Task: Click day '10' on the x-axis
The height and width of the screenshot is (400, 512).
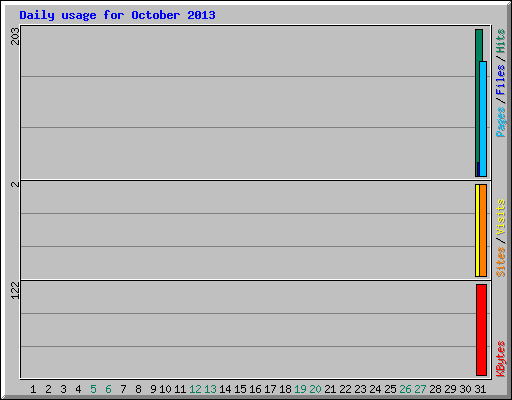Action: click(165, 389)
